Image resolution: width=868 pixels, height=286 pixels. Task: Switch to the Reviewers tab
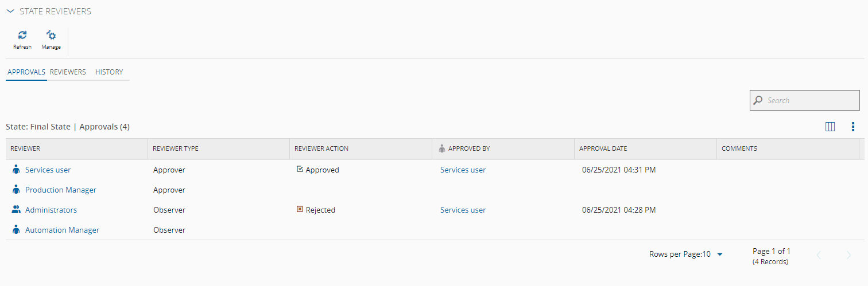click(68, 72)
